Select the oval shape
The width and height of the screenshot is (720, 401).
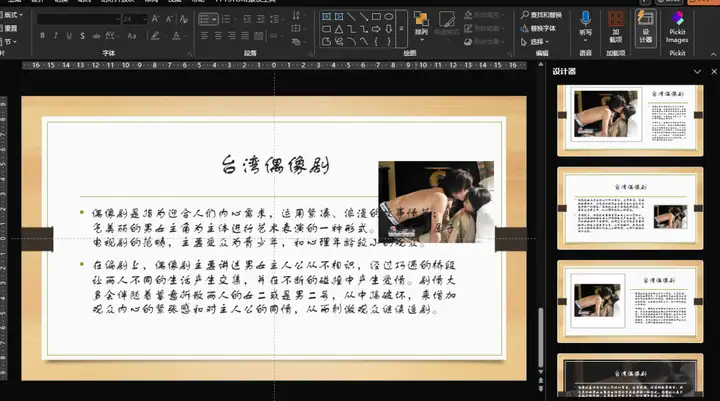point(388,17)
